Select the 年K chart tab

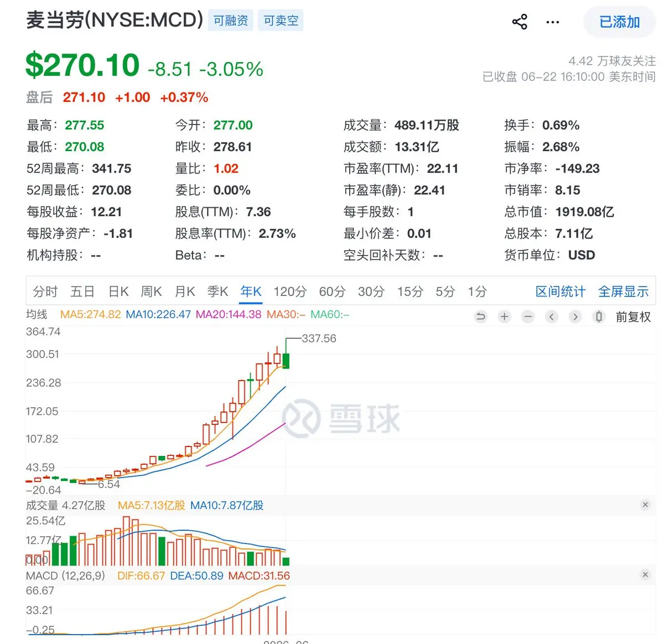[251, 292]
